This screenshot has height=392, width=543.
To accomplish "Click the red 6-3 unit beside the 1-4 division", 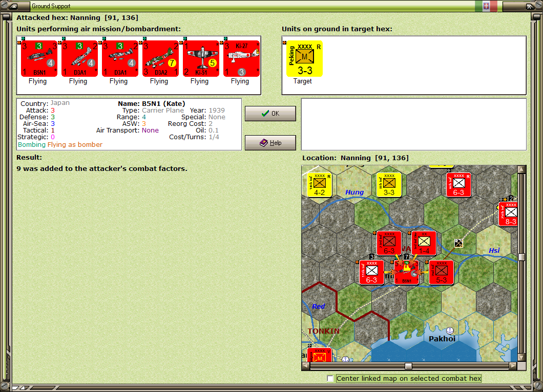I will point(389,243).
